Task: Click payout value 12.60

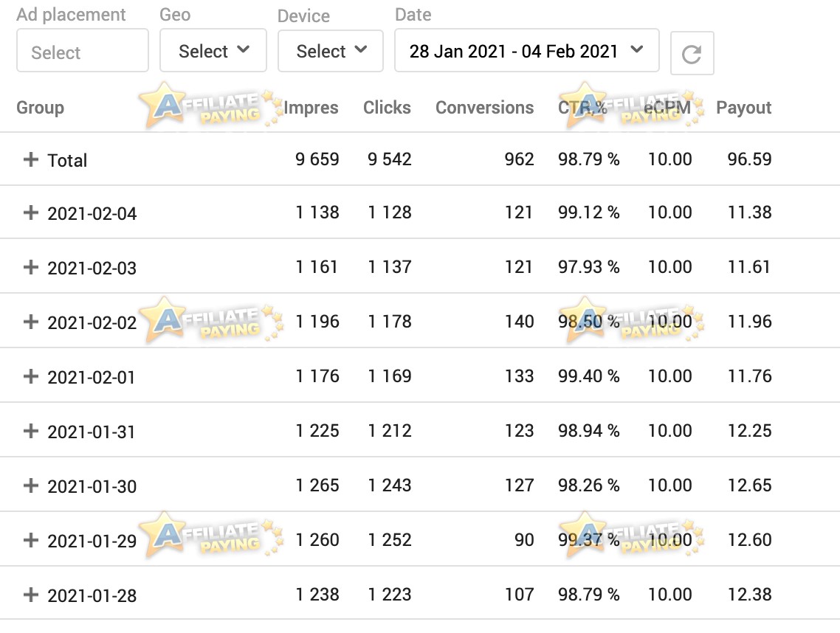Action: click(749, 540)
